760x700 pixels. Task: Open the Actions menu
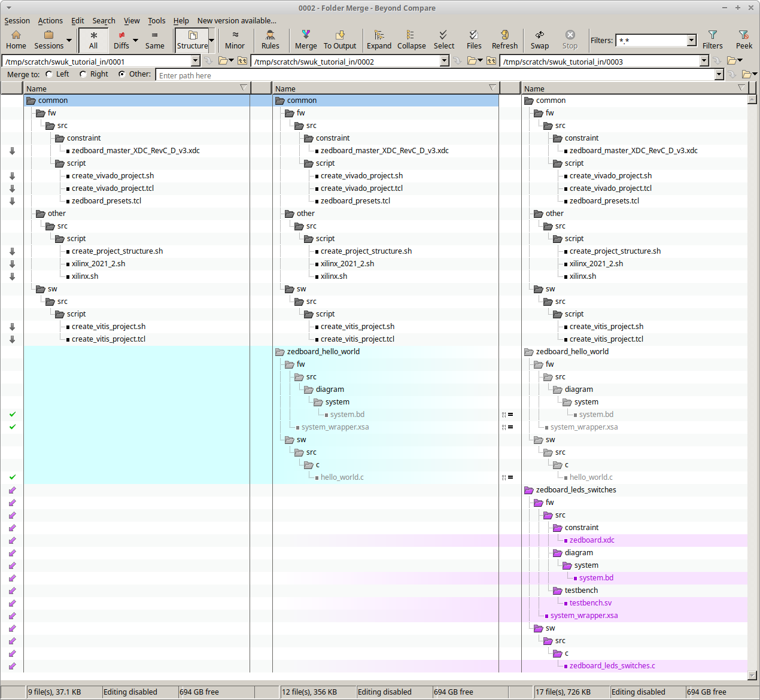coord(50,20)
